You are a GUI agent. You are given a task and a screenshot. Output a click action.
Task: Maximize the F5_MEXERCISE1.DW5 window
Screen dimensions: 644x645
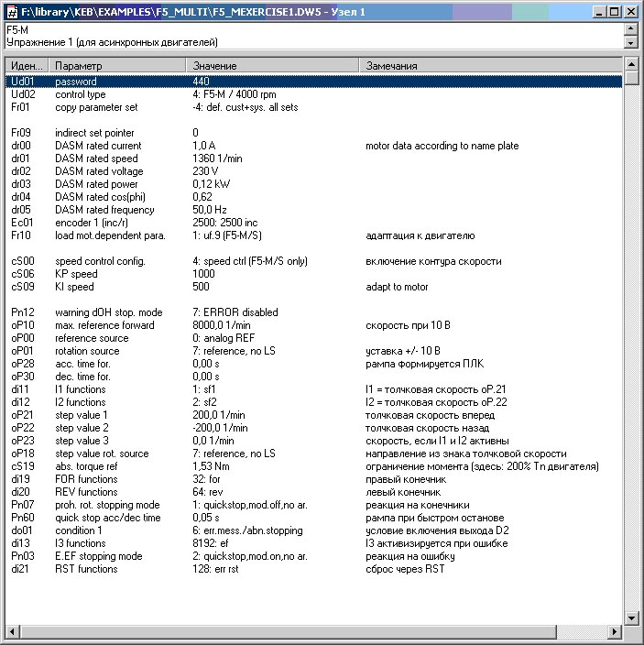click(x=614, y=11)
